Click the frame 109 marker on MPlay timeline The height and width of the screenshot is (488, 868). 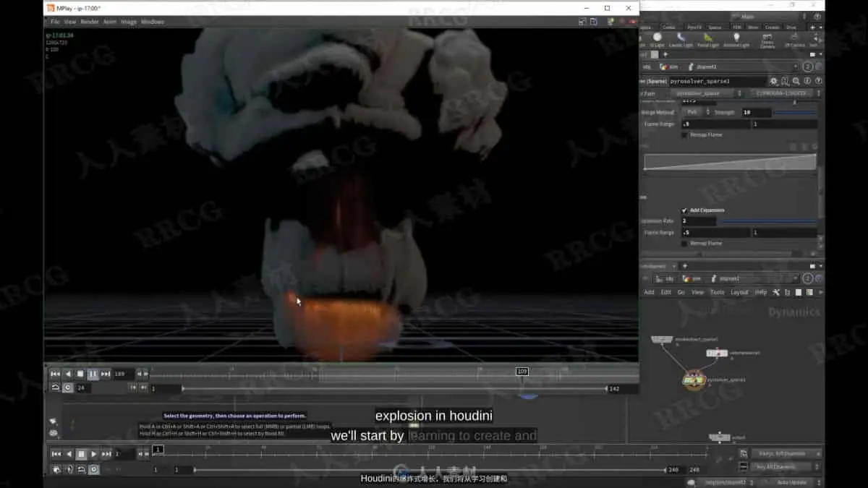[x=522, y=372]
